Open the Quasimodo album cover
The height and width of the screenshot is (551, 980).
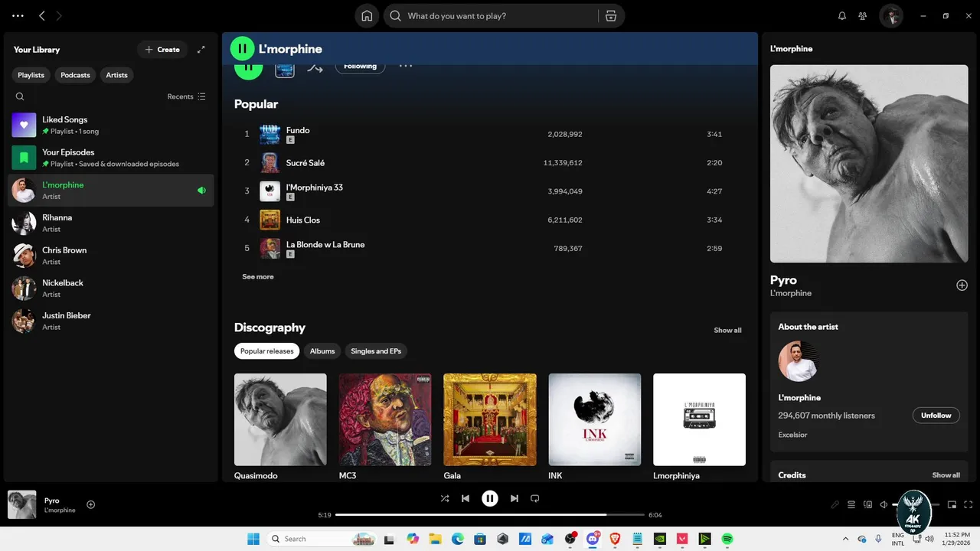click(280, 419)
